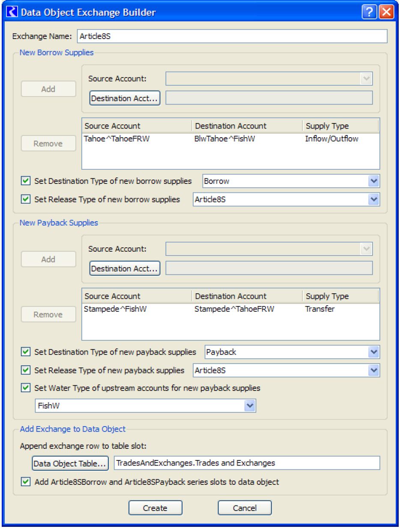
Task: Open the payback Release Type Article8S dropdown
Action: [x=374, y=370]
